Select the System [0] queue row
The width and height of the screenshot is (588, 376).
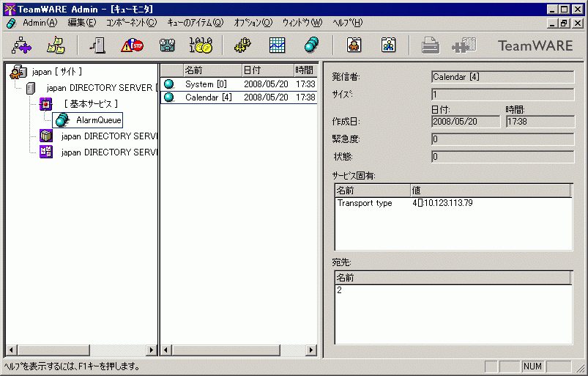[239, 84]
